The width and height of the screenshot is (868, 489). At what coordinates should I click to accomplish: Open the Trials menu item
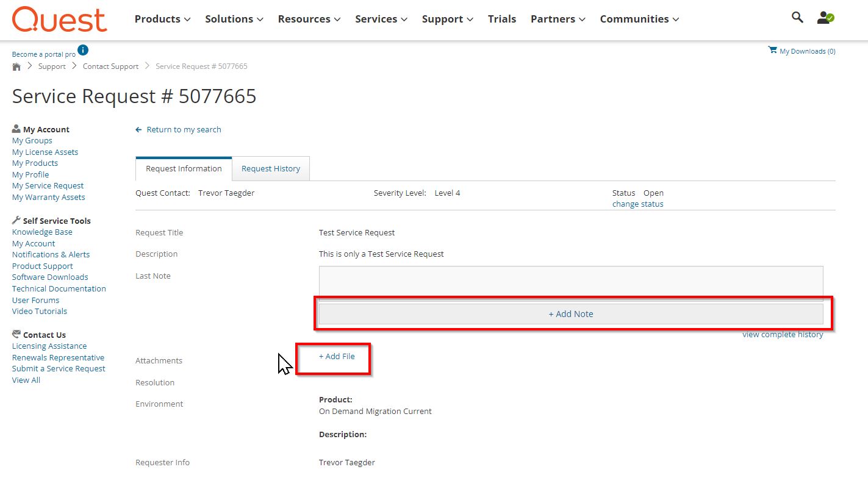501,20
